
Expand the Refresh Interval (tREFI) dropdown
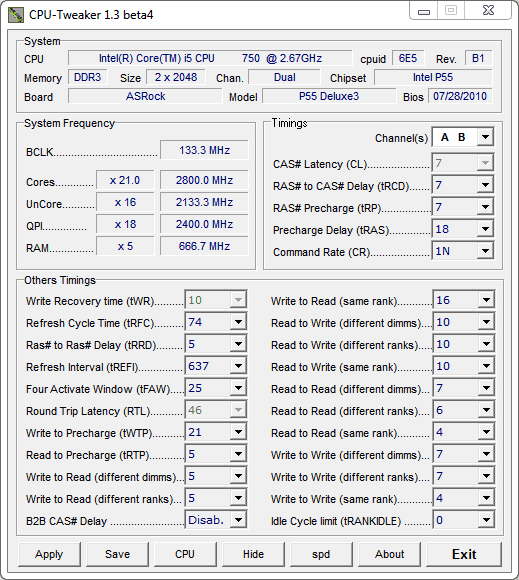[216, 366]
